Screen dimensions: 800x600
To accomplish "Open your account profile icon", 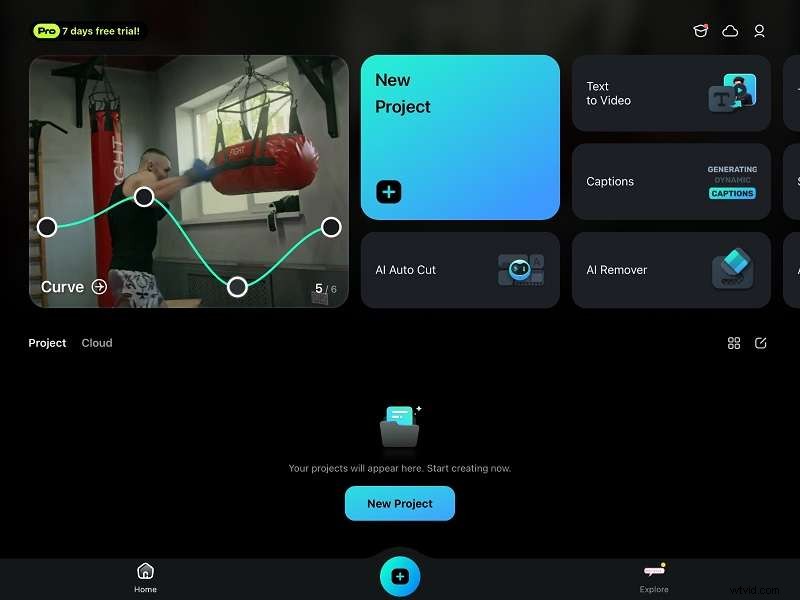I will click(x=760, y=31).
